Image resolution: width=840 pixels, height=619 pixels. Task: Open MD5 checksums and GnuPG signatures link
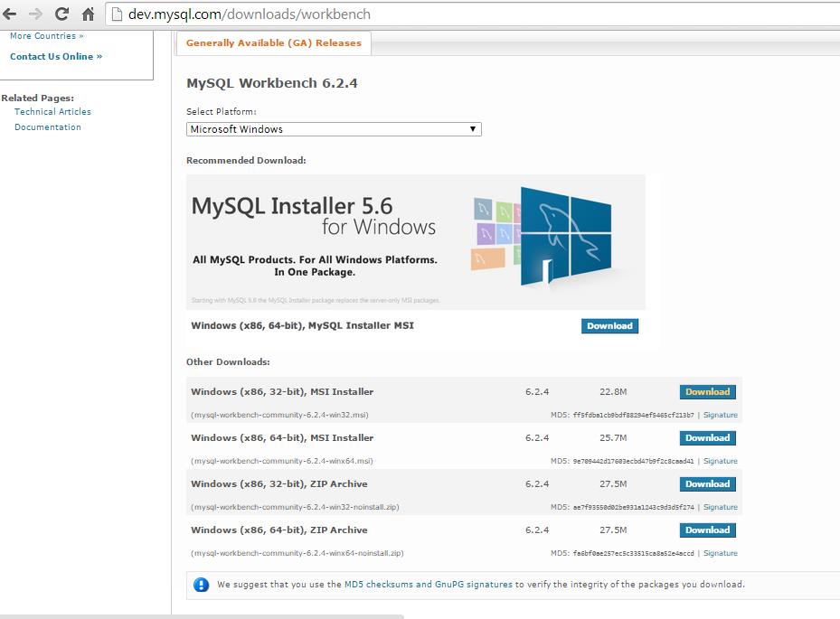click(428, 584)
